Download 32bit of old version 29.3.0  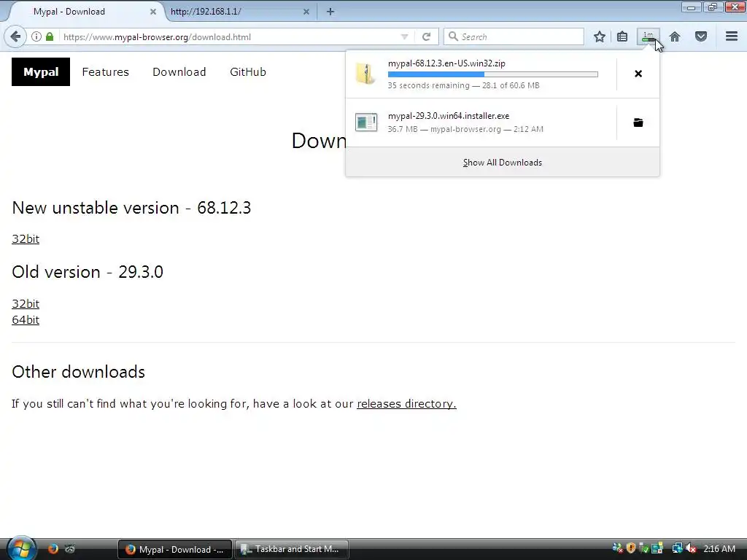26,304
